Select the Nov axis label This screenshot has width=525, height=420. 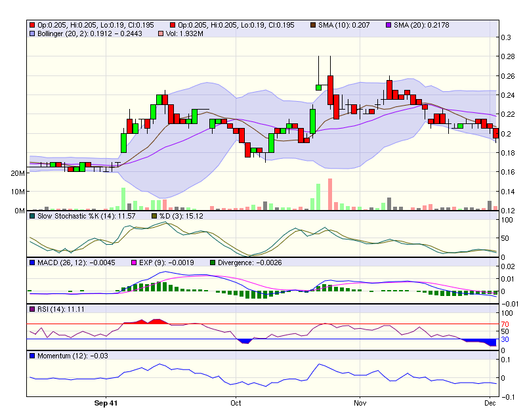pyautogui.click(x=360, y=403)
